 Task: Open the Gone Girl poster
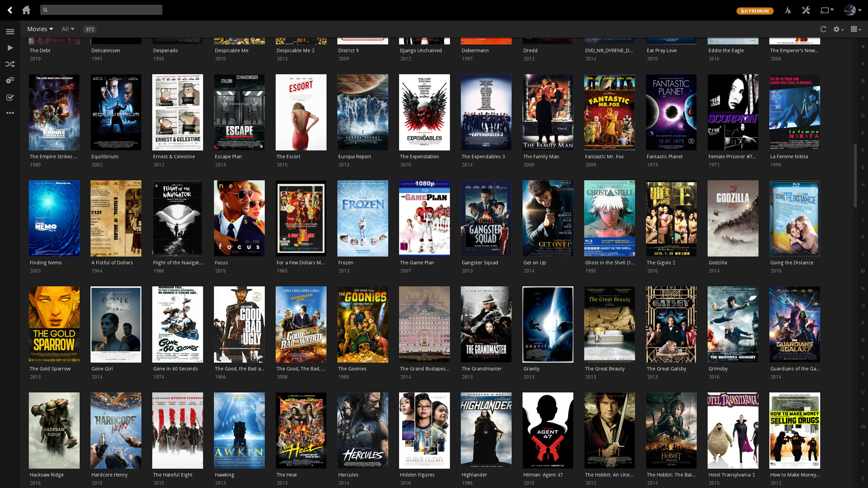[x=116, y=324]
